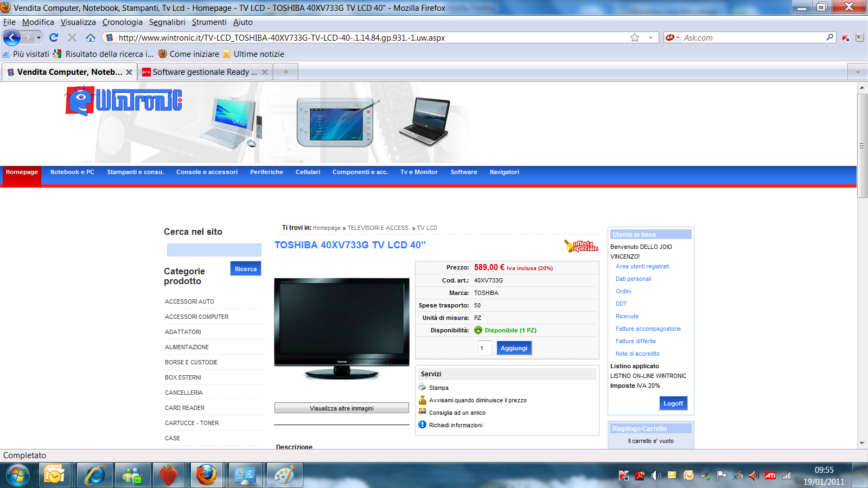Open the Note di accredito link
The width and height of the screenshot is (868, 488).
point(638,354)
